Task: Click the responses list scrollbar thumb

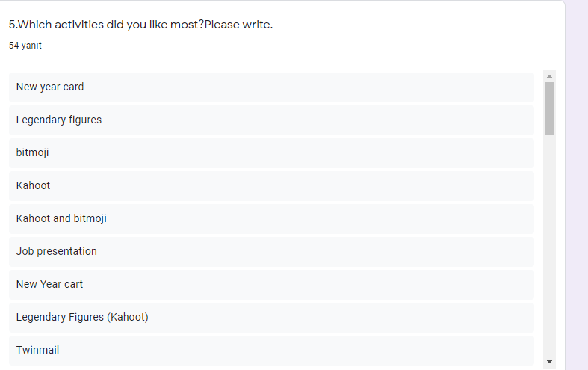Action: tap(550, 108)
